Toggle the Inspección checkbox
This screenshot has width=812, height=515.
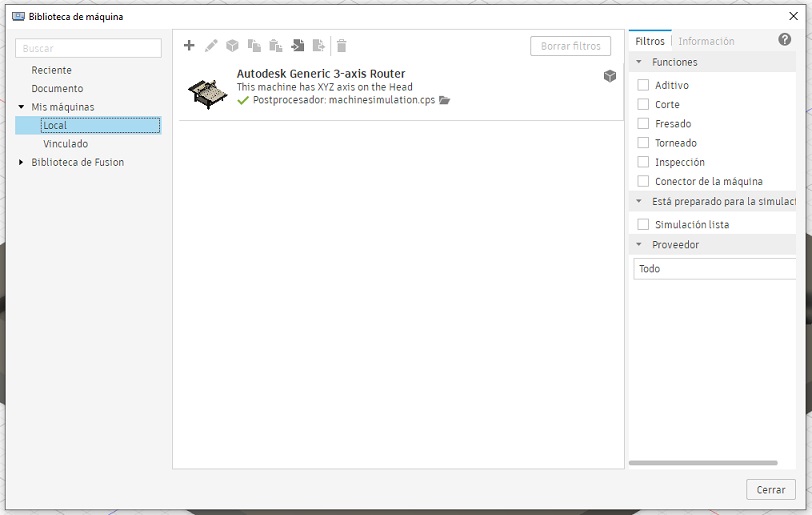click(x=643, y=162)
